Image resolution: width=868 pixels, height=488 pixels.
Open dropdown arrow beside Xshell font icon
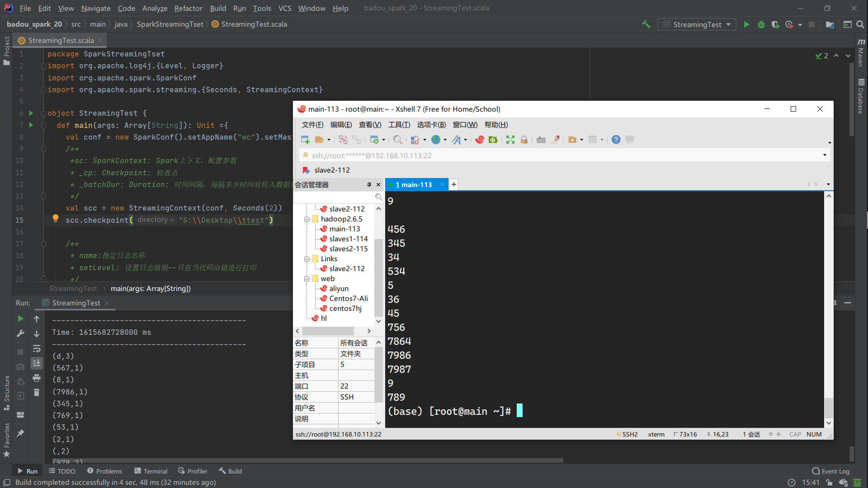(x=465, y=140)
